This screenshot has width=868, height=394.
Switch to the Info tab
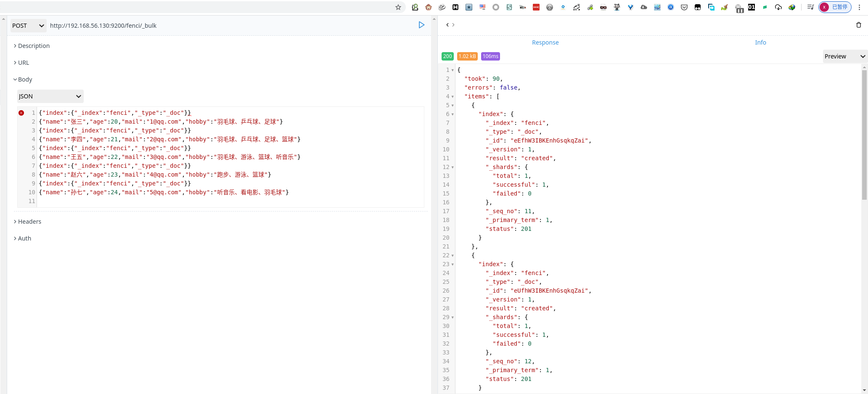760,42
